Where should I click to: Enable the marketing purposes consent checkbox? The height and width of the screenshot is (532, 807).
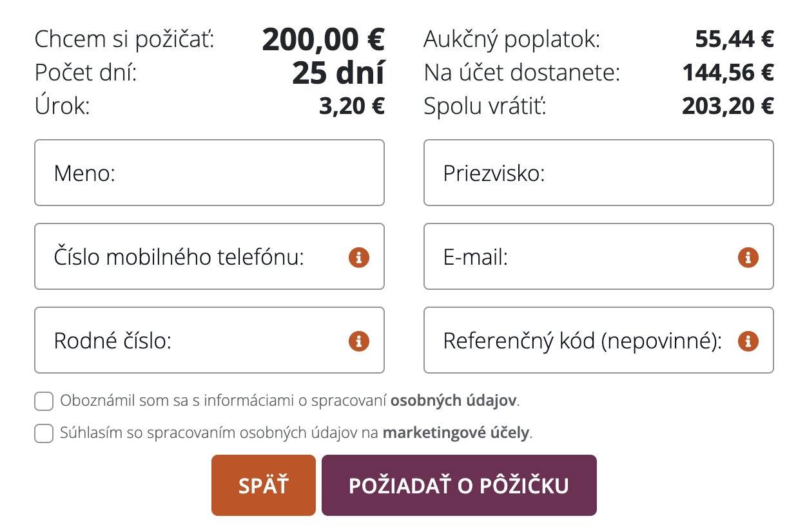pyautogui.click(x=44, y=433)
